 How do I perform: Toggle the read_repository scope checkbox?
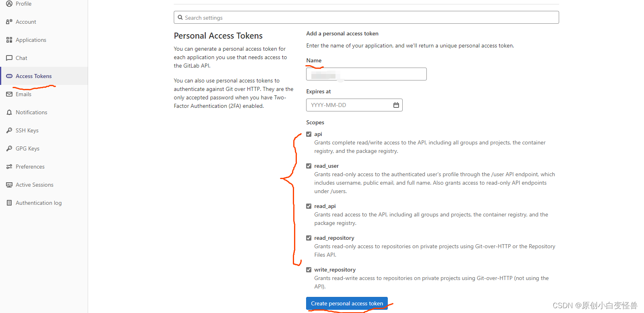(309, 238)
